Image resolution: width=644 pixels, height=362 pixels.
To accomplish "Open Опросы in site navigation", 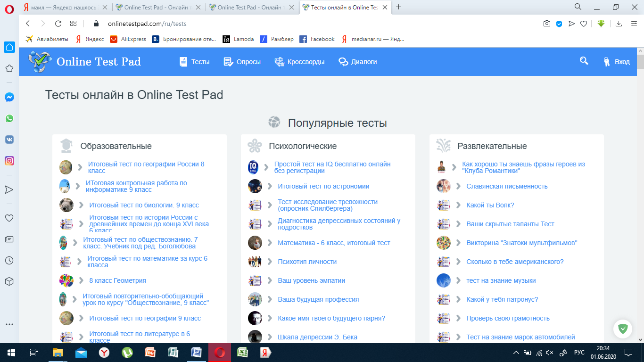I will [242, 62].
